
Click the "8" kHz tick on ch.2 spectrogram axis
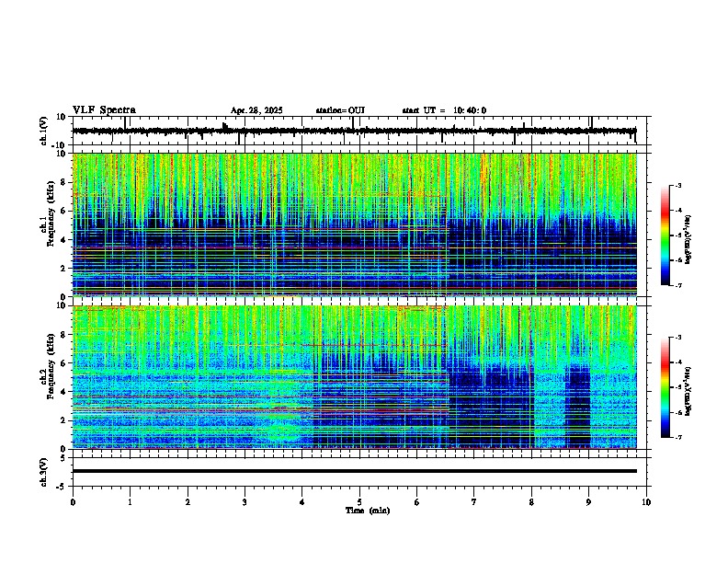(x=63, y=335)
